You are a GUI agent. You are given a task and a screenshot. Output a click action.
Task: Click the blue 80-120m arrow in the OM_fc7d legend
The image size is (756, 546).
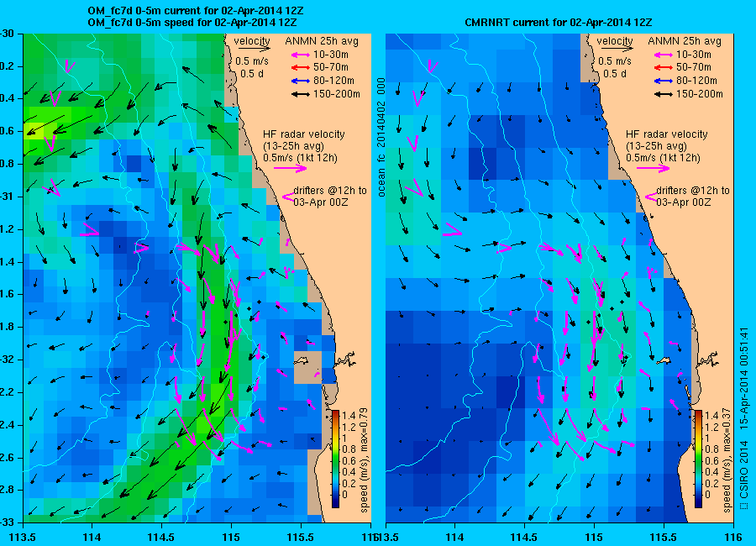(300, 81)
